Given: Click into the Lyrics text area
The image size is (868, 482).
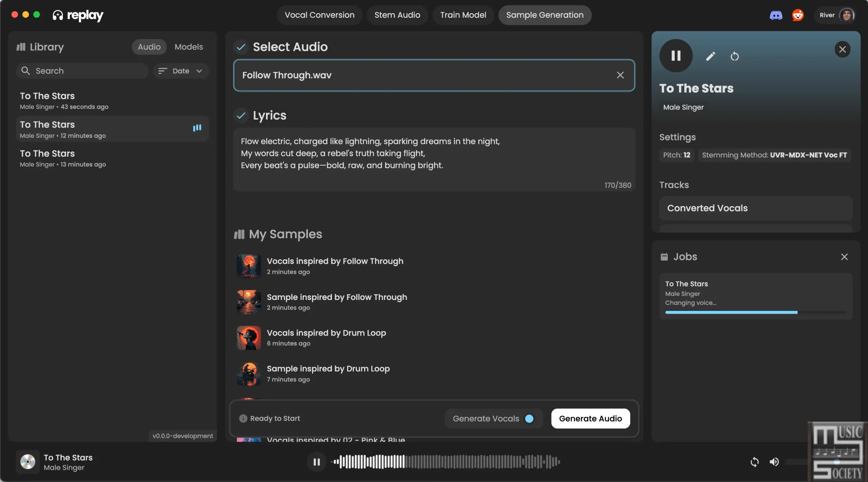Looking at the screenshot, I should [x=434, y=159].
